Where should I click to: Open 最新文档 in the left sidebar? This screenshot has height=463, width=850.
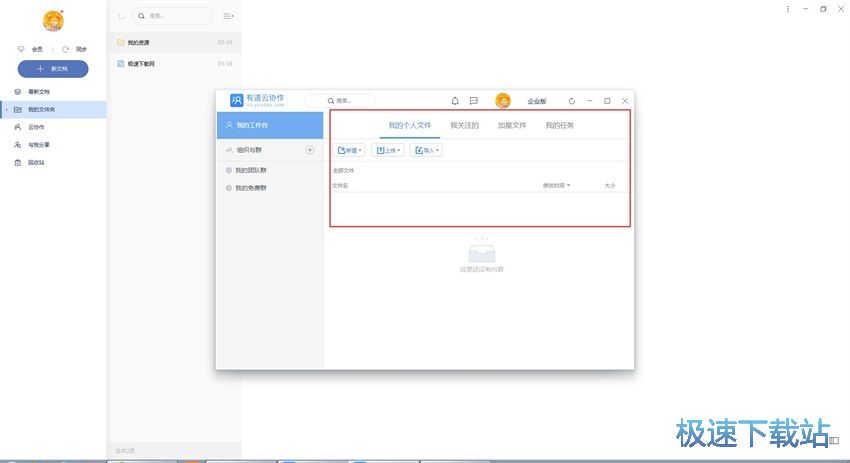pos(53,92)
